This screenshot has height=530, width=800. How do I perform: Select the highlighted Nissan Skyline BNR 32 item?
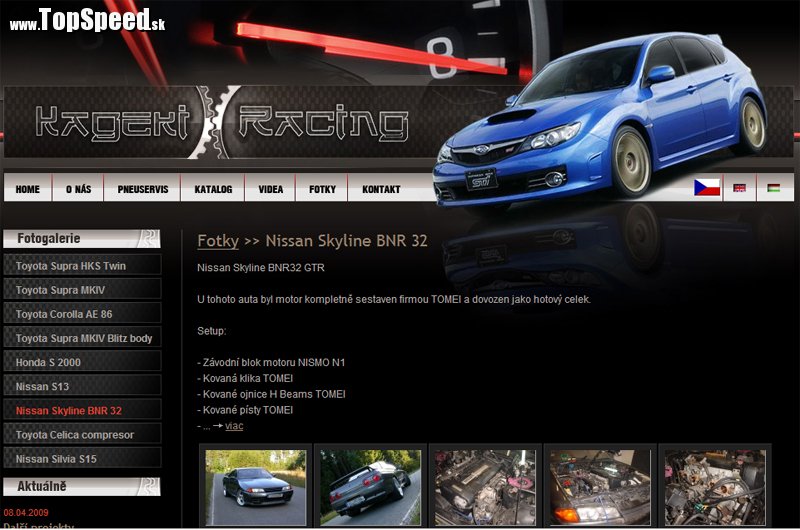pyautogui.click(x=82, y=410)
